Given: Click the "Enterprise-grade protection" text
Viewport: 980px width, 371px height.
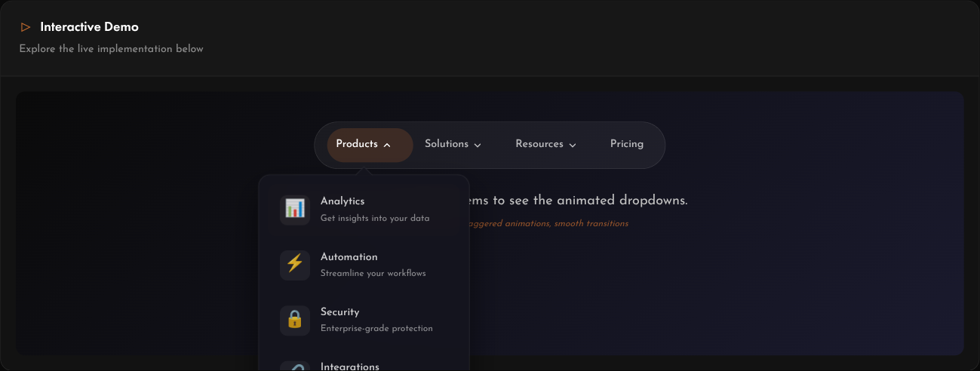Looking at the screenshot, I should (376, 328).
